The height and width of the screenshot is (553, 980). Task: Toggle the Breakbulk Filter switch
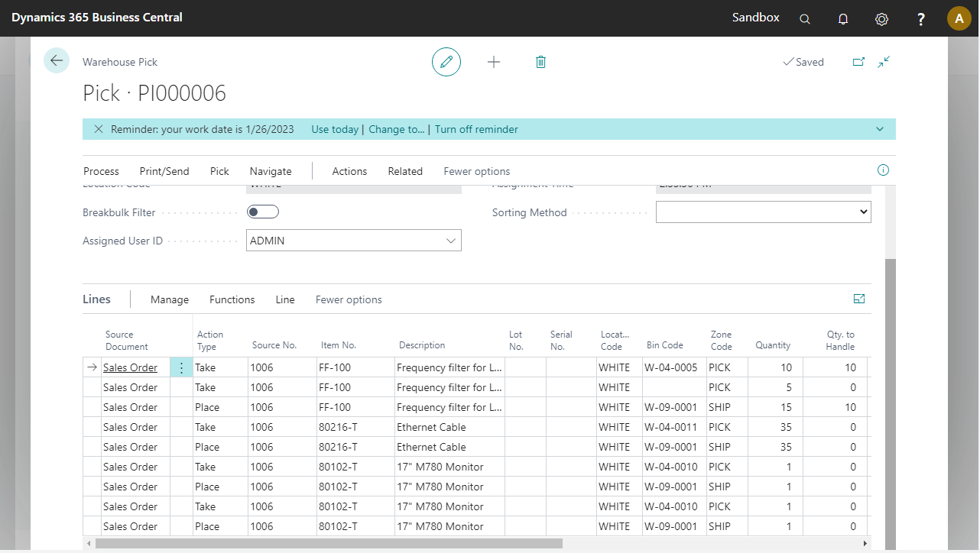point(263,212)
